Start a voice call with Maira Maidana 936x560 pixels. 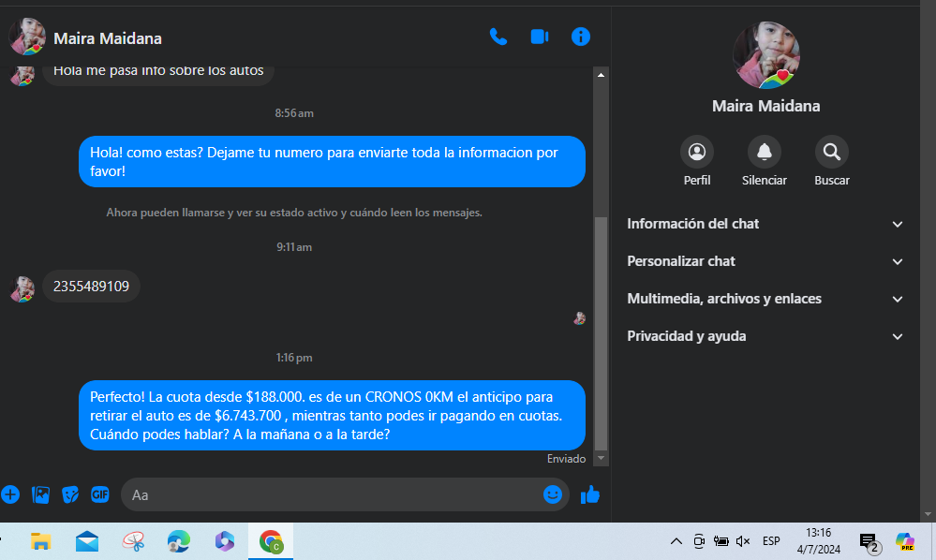498,37
